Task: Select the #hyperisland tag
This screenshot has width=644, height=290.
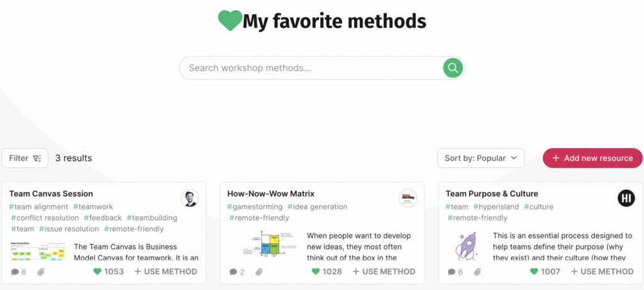Action: pos(496,206)
